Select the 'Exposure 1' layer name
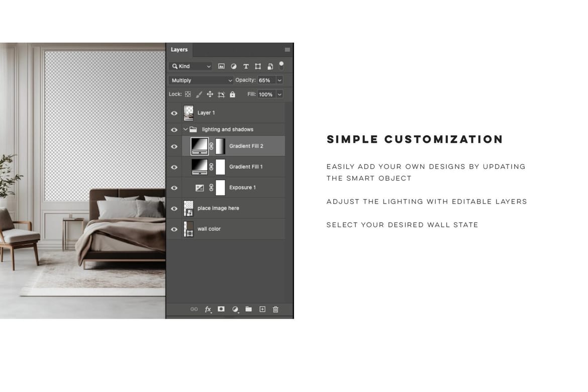588x392 pixels. click(x=243, y=187)
